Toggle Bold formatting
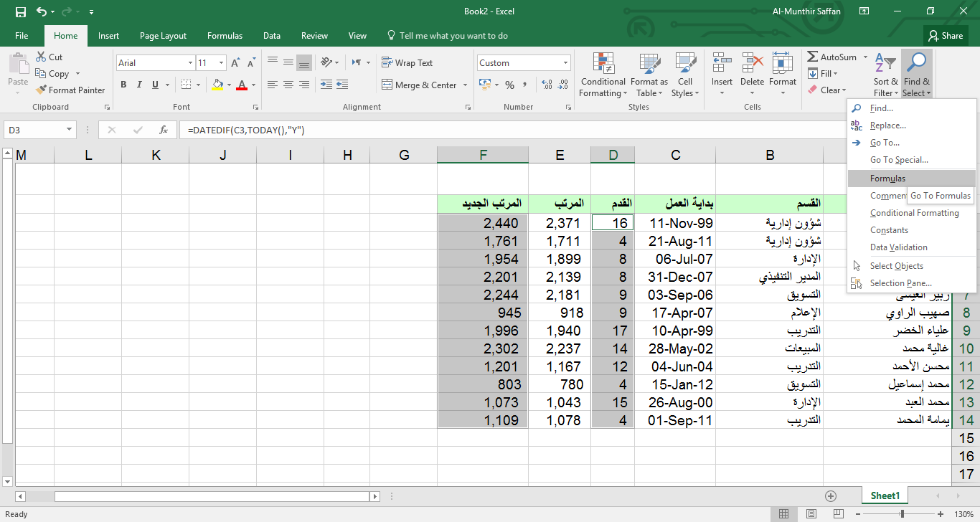This screenshot has width=980, height=522. tap(123, 85)
